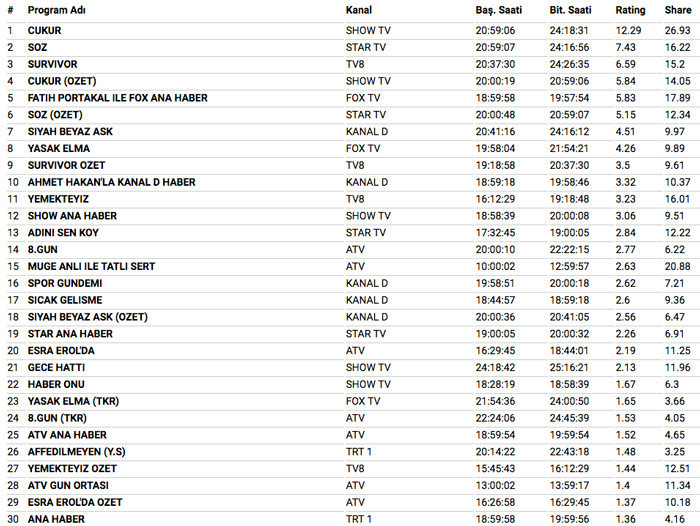Select the YASAK ELMA entry in row 8
This screenshot has width=700, height=526.
click(57, 148)
